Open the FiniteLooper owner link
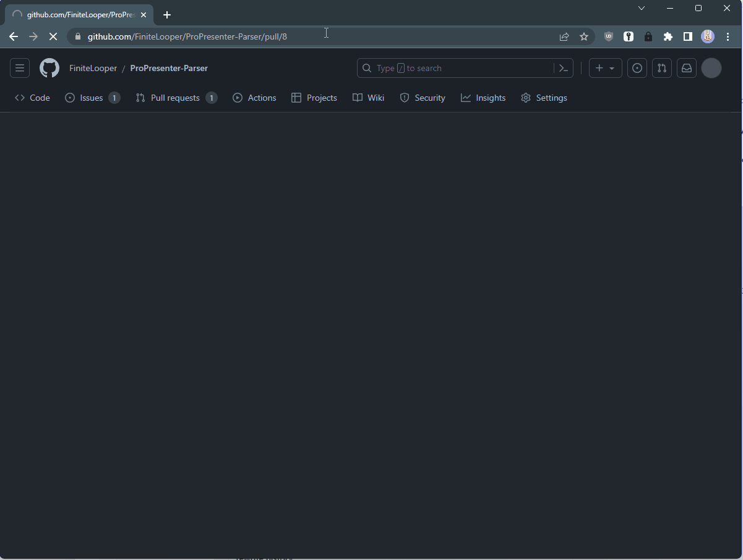This screenshot has height=560, width=743. pos(93,68)
